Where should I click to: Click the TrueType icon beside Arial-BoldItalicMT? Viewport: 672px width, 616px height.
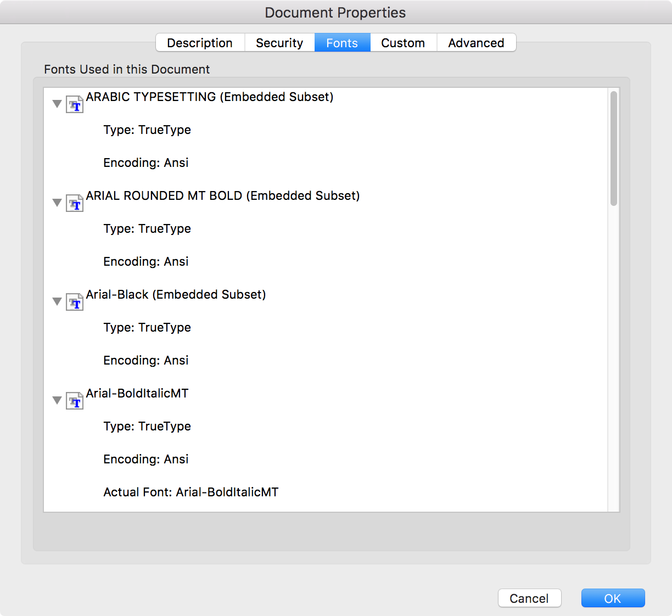tap(75, 400)
